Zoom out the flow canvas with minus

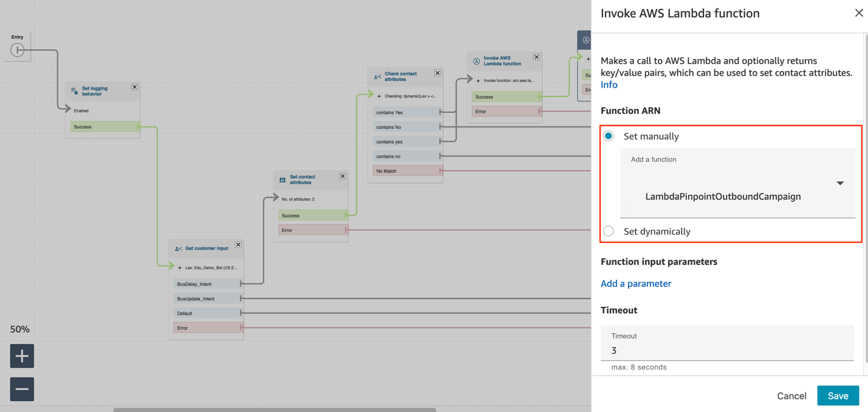(x=22, y=389)
